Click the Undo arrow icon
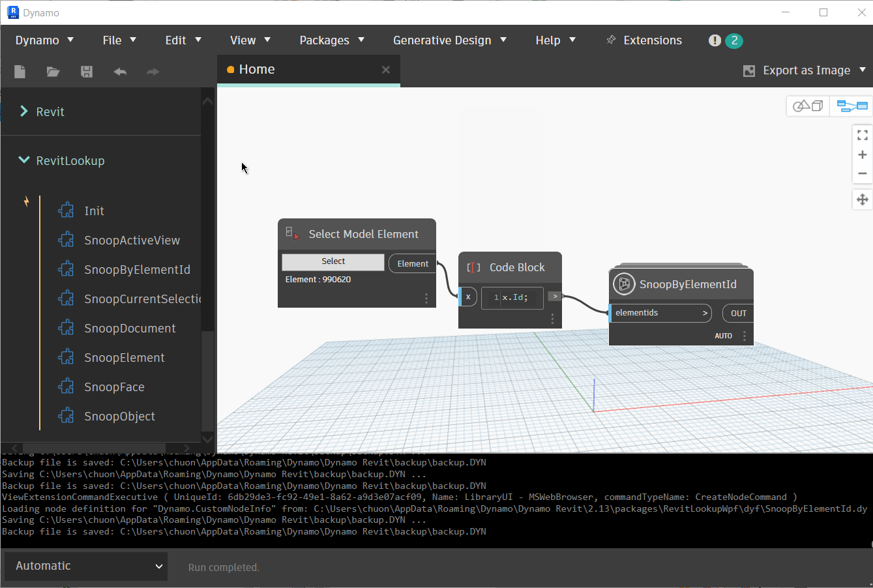Screen dimensions: 873x588 [x=120, y=72]
